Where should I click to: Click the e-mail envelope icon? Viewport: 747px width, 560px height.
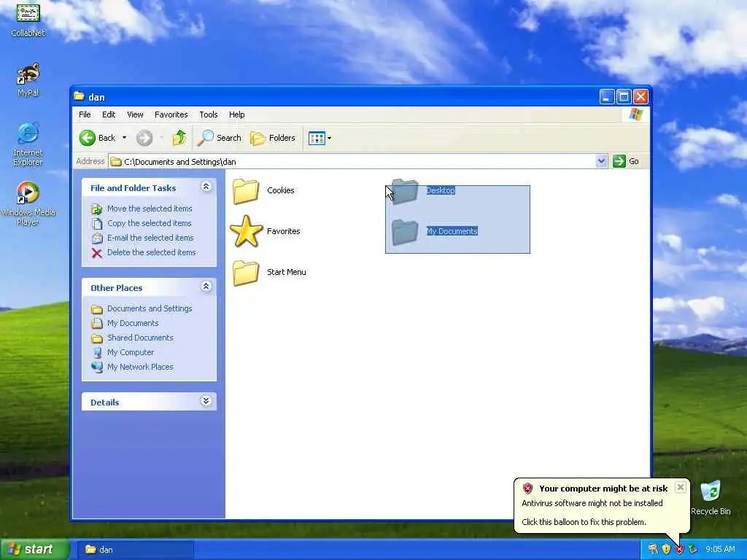pos(97,238)
